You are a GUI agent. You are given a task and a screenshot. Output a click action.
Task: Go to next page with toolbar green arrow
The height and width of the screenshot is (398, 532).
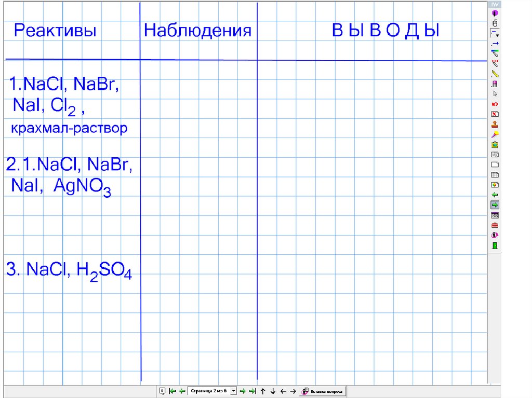495,205
